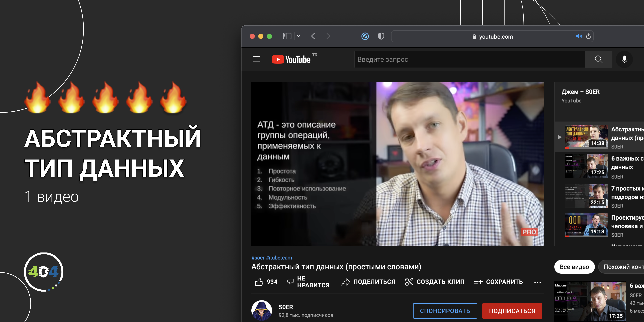Screen dimensions: 644x322
Task: Click the blue content blocker extension icon
Action: [365, 36]
